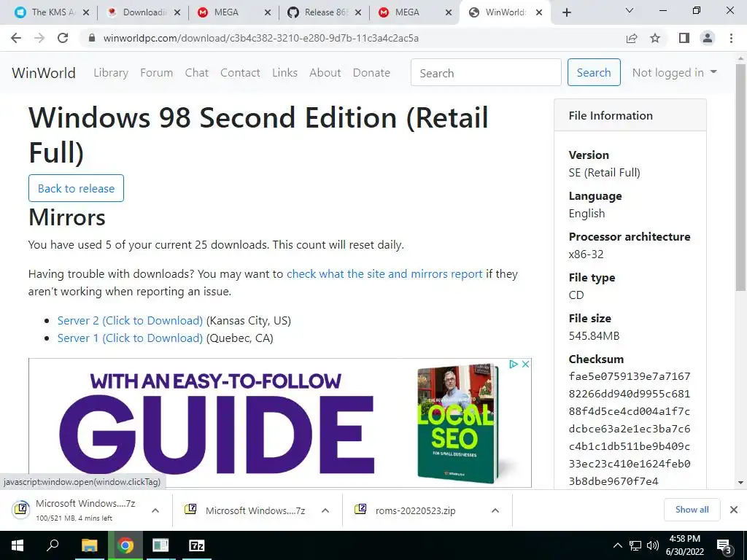Close the downloads bar
Screen dimensions: 747x560
pyautogui.click(x=734, y=510)
